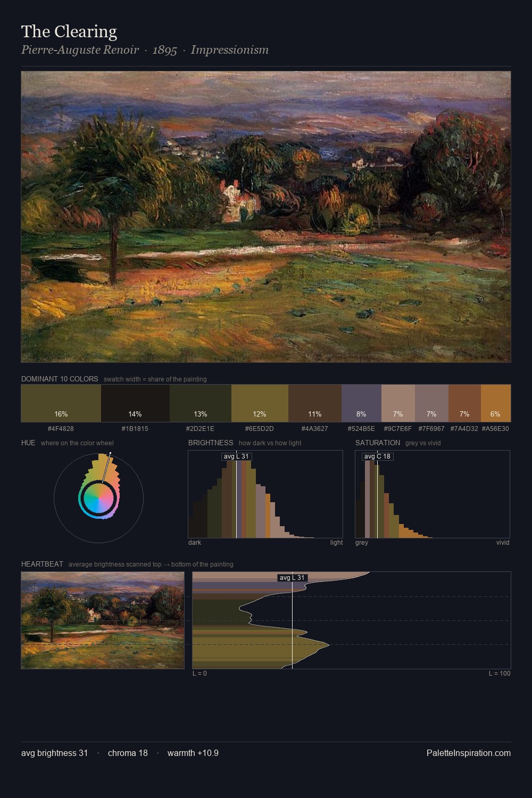This screenshot has height=798, width=532.
Task: Choose the #6E5D2D swatch at 12%
Action: [260, 403]
